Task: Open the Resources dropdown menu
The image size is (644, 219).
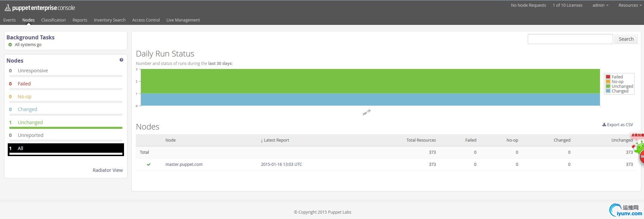Action: coord(630,5)
